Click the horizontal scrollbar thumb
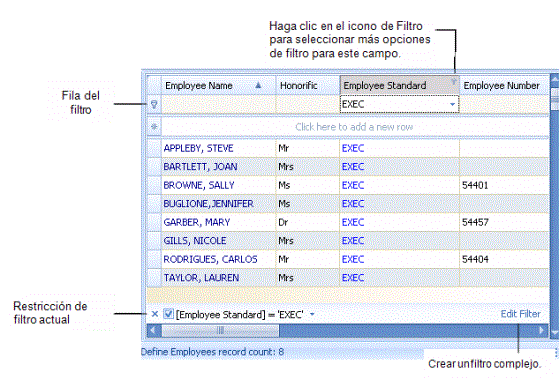Screen dimensions: 559x387 pyautogui.click(x=220, y=331)
